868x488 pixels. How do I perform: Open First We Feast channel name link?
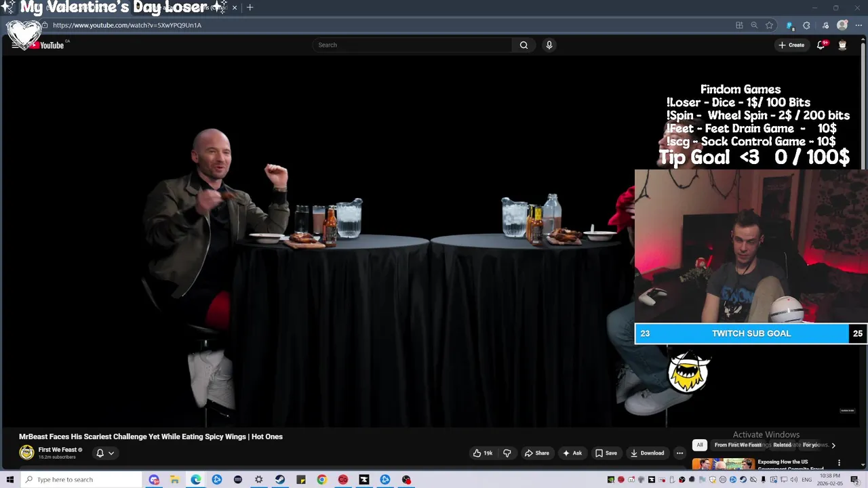(58, 449)
